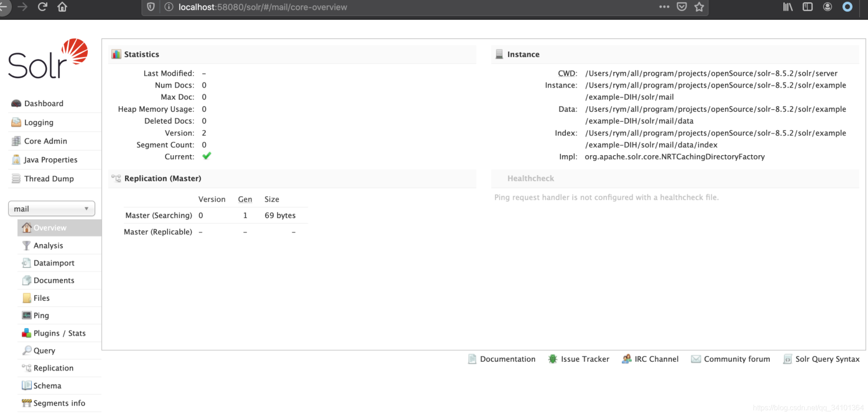868x416 pixels.
Task: Click the Dataimport icon
Action: [26, 263]
